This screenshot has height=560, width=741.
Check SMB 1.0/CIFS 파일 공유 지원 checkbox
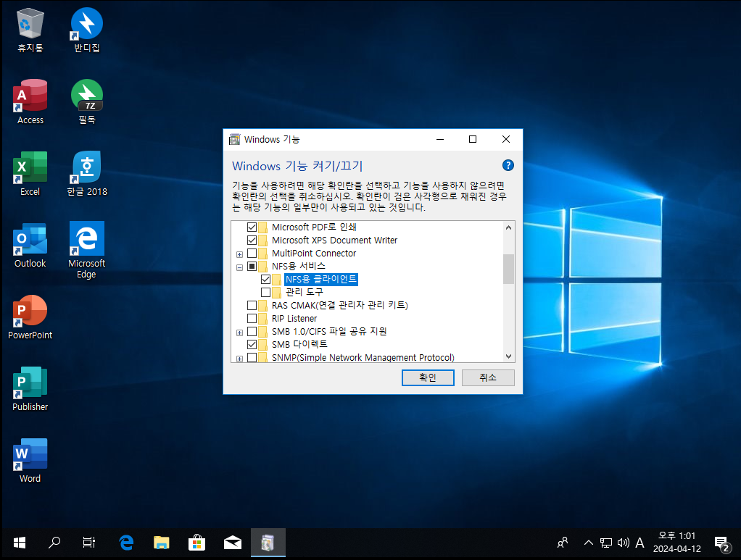coord(252,332)
